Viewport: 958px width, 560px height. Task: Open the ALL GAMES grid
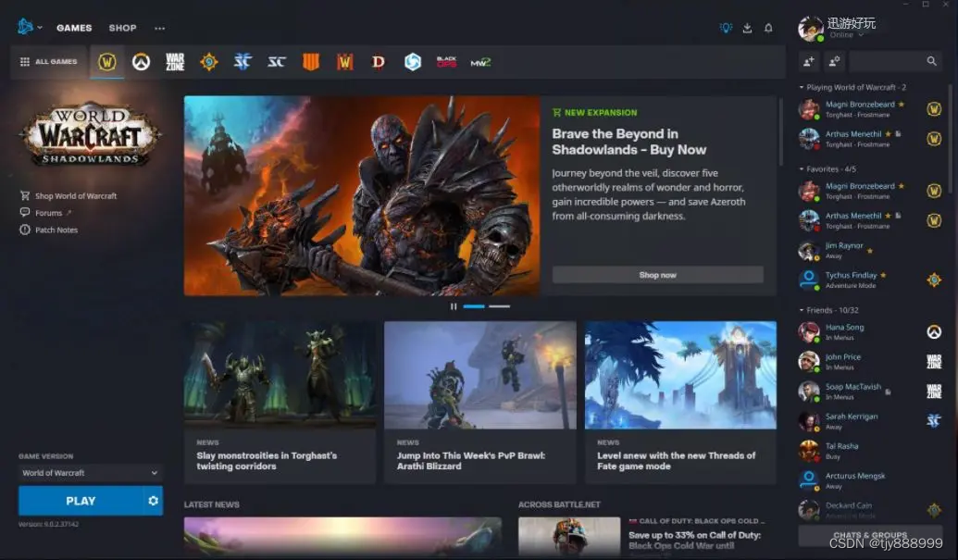tap(49, 62)
